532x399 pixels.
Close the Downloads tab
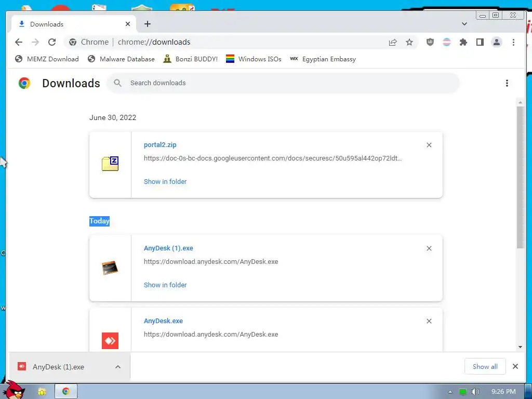[x=128, y=24]
